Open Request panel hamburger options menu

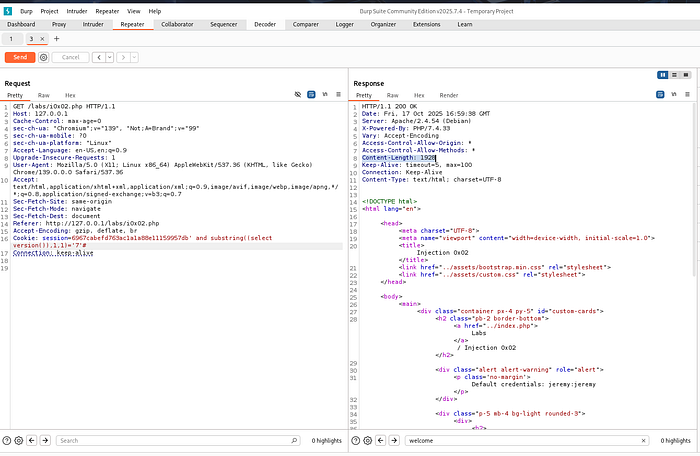coord(338,94)
